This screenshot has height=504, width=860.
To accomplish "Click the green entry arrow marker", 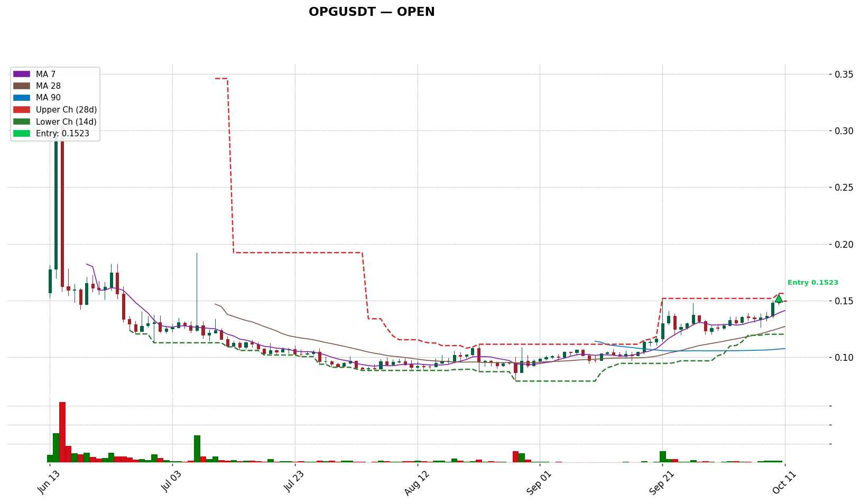I will pyautogui.click(x=779, y=298).
